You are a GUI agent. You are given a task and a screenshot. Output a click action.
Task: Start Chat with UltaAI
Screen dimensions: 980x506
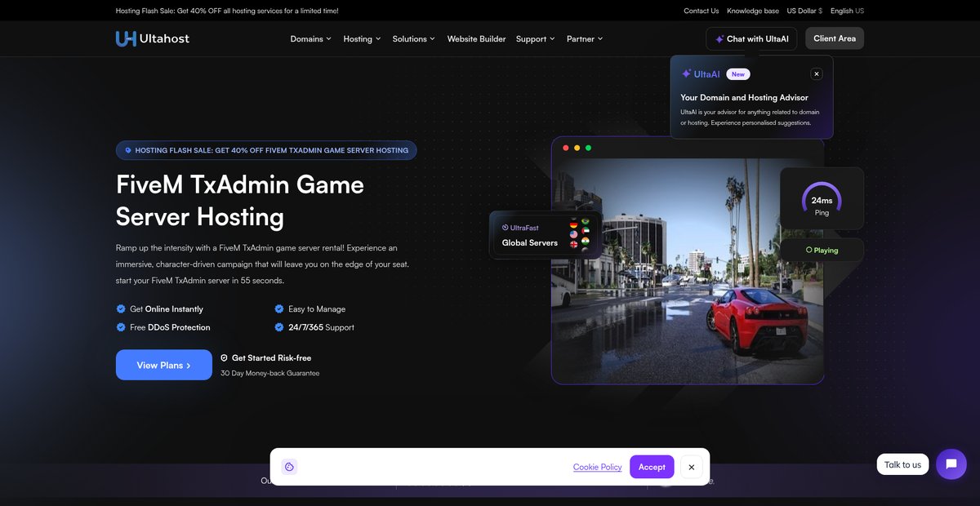751,38
